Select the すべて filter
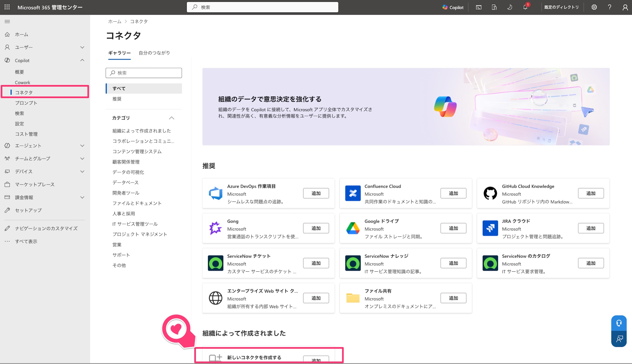 [x=144, y=89]
